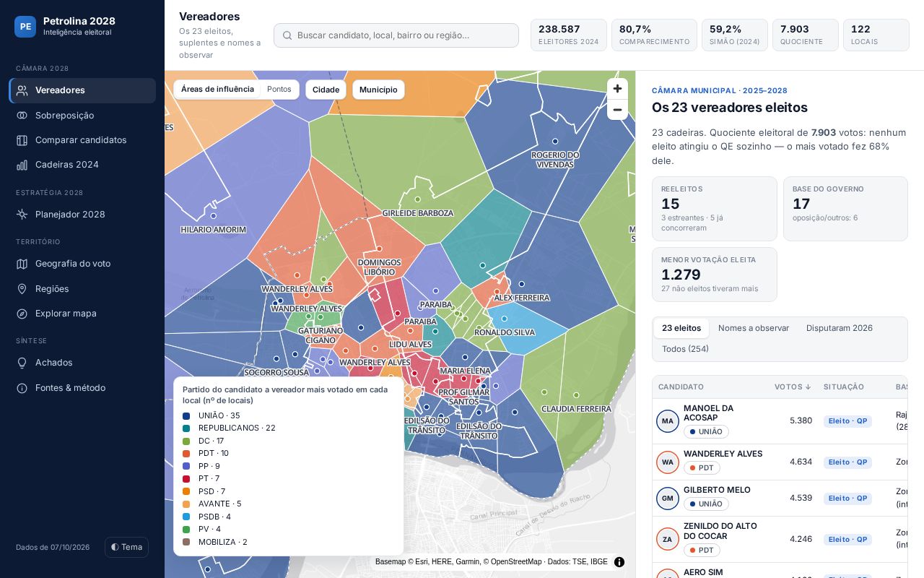Click the 238.587 Eleitores 2024 stat card
924x578 pixels.
569,35
